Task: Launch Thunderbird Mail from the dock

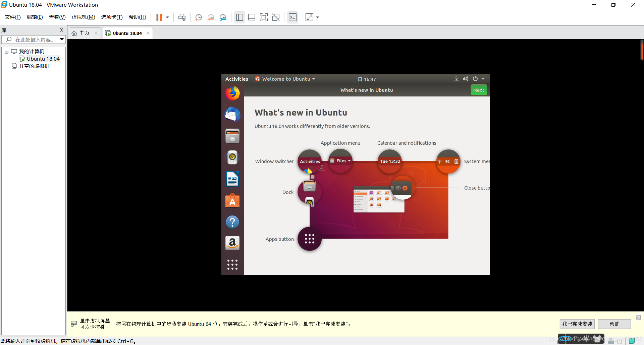Action: click(232, 115)
